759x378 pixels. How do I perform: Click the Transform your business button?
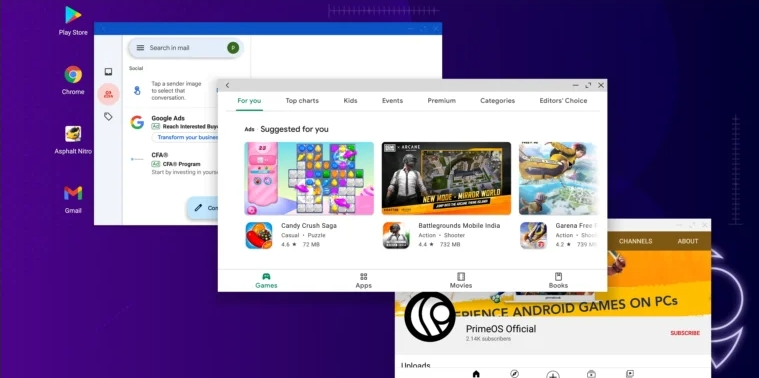[185, 137]
